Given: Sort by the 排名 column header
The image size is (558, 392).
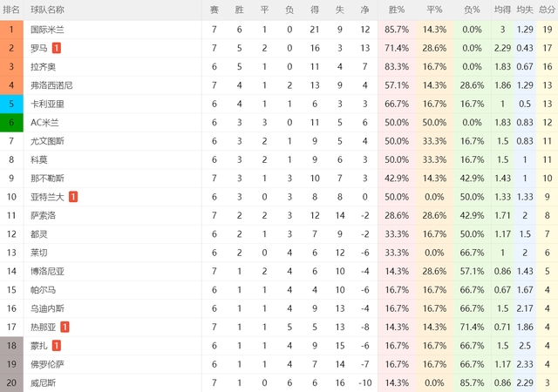Looking at the screenshot, I should [x=11, y=10].
